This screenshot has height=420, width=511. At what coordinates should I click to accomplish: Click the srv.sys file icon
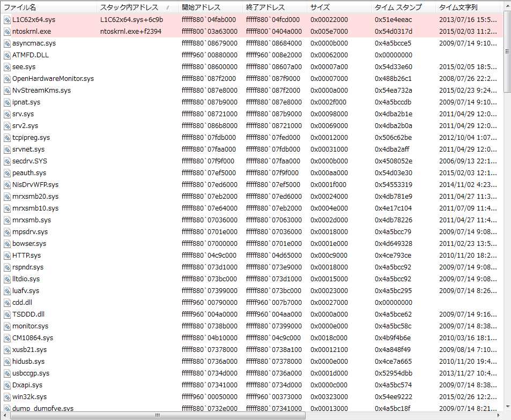pos(7,114)
